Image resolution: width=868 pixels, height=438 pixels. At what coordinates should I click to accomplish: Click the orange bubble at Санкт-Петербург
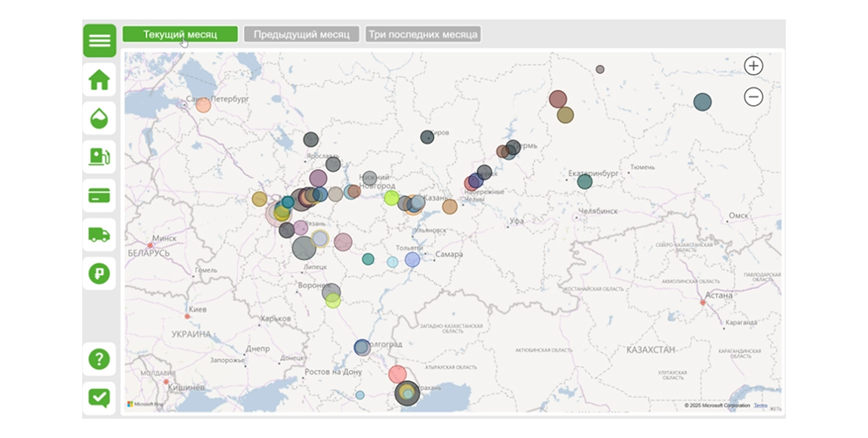click(203, 105)
